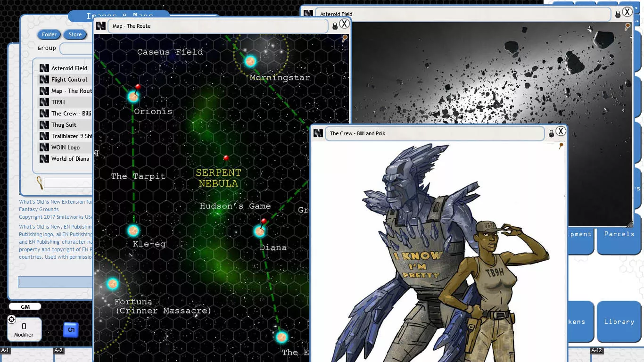Click the Hudson's Game label on the map

235,206
